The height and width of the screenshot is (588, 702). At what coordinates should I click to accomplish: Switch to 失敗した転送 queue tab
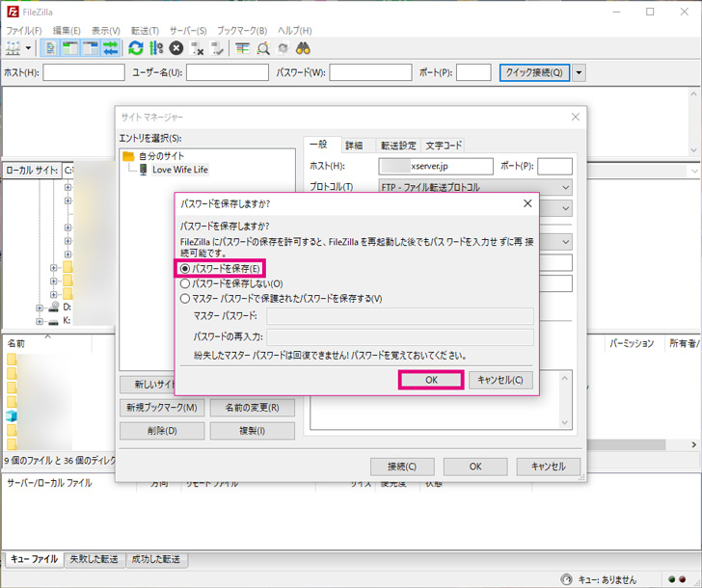[x=94, y=559]
